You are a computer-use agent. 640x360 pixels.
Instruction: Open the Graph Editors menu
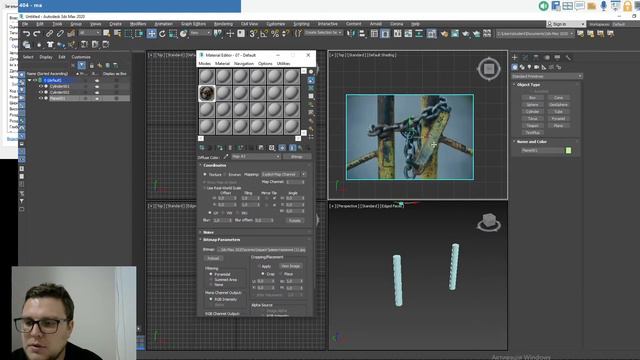pos(193,24)
